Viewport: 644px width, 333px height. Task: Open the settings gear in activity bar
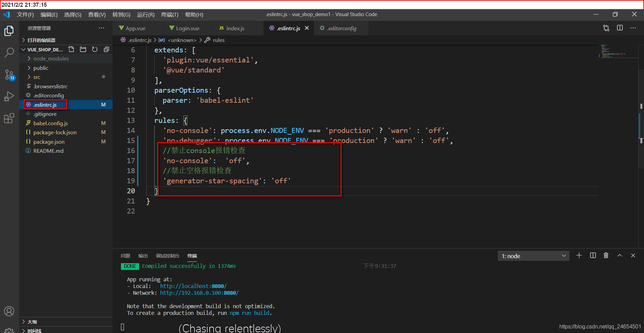[x=9, y=330]
